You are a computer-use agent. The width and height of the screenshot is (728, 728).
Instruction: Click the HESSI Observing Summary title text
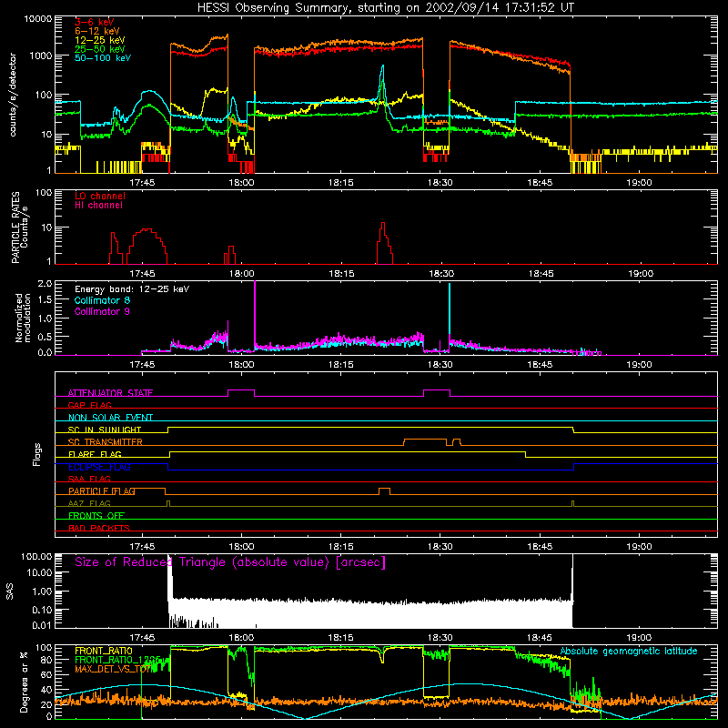coord(386,8)
